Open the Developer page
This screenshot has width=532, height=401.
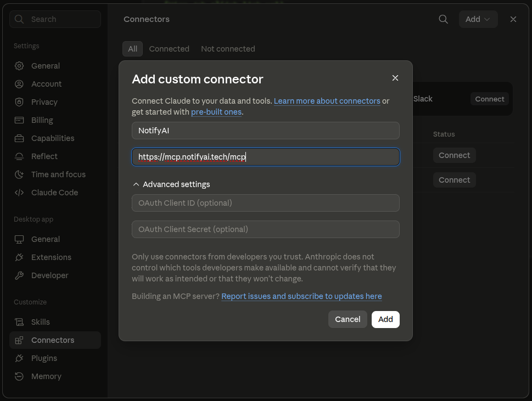[x=55, y=275]
